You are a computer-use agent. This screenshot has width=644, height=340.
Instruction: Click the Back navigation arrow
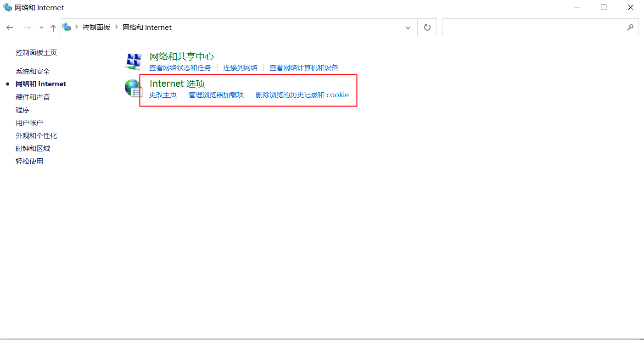[10, 28]
